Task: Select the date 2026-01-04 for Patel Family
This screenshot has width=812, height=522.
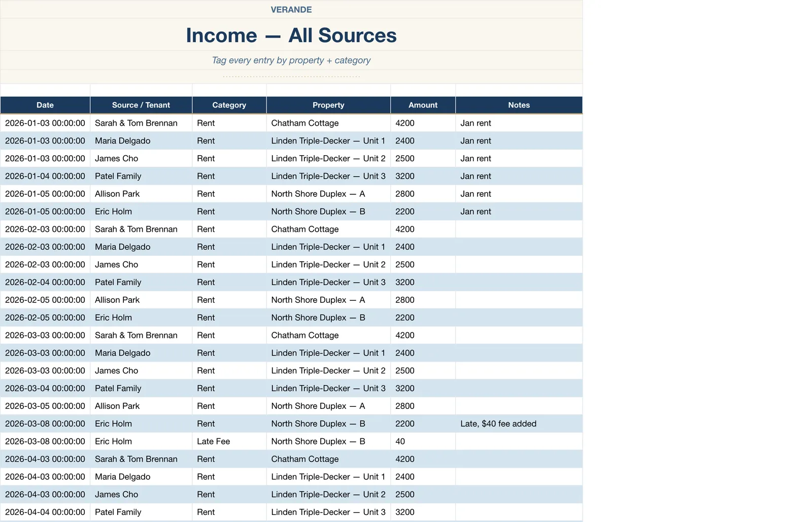Action: [45, 176]
